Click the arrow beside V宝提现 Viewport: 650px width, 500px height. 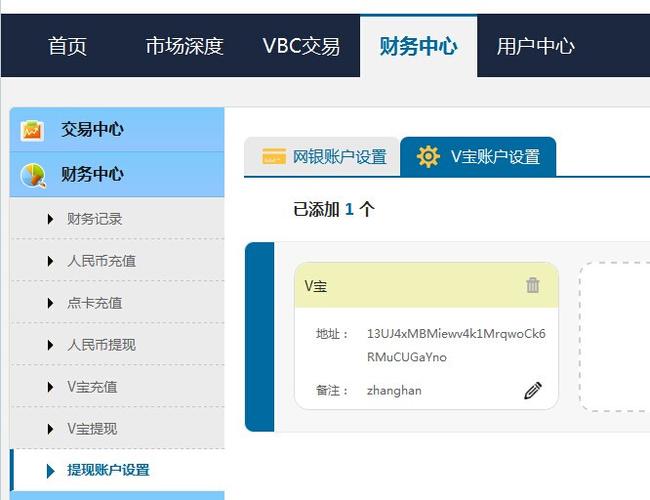51,429
